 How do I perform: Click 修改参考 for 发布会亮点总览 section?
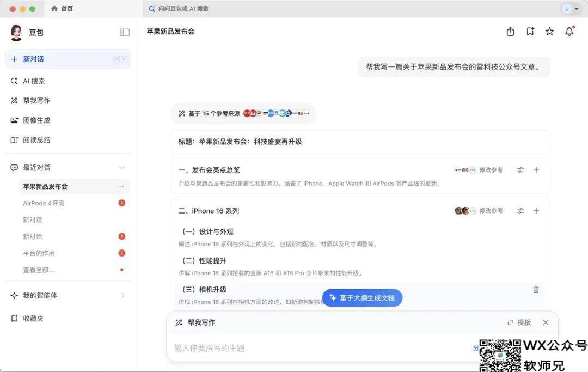pyautogui.click(x=491, y=170)
